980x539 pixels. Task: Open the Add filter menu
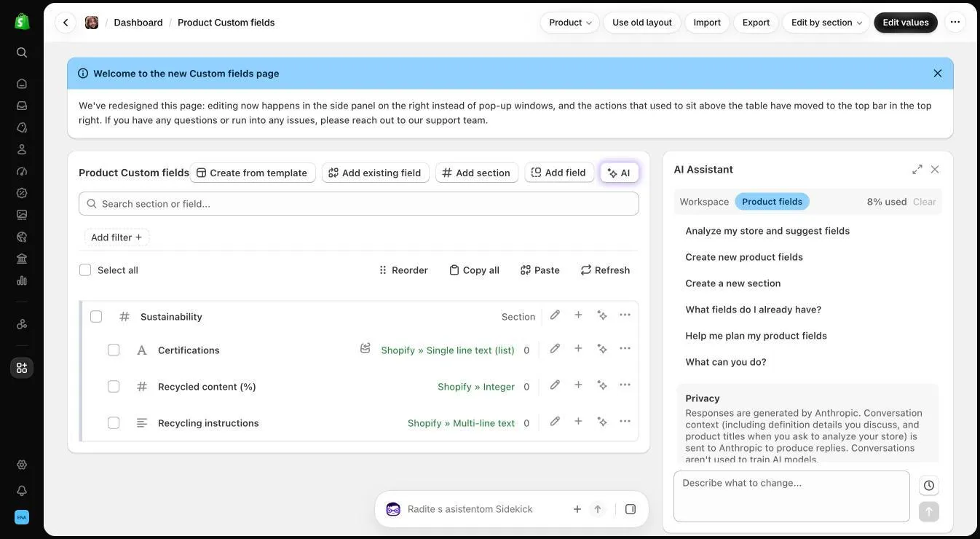[116, 237]
